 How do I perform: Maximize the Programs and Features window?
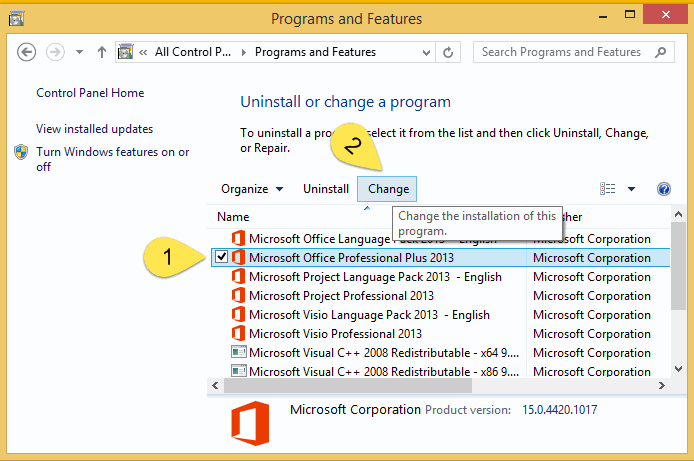click(629, 15)
